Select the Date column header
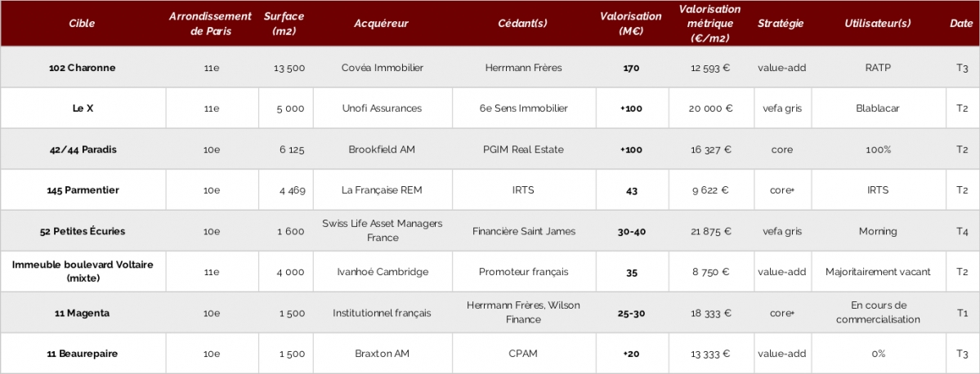The width and height of the screenshot is (980, 374). [962, 23]
